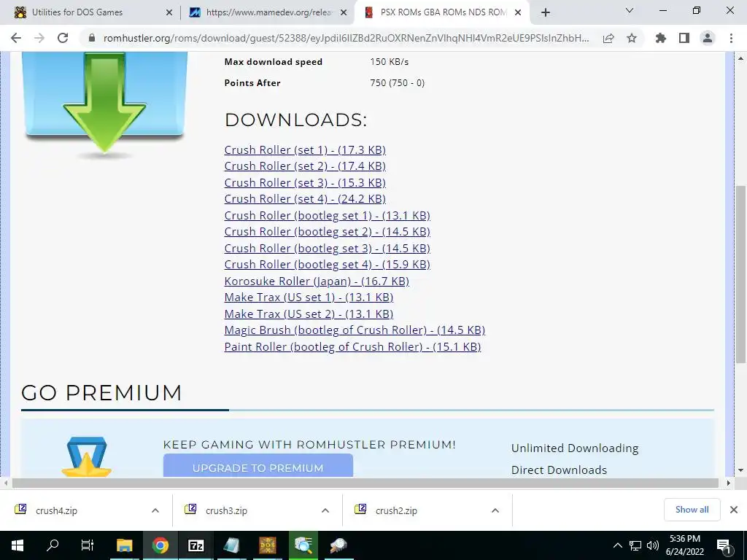Click the address bar URL field
Image resolution: width=747 pixels, height=560 pixels.
346,38
